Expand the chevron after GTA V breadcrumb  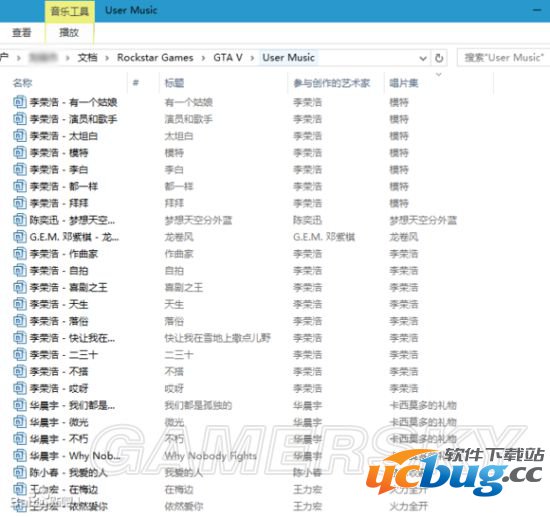click(x=252, y=58)
